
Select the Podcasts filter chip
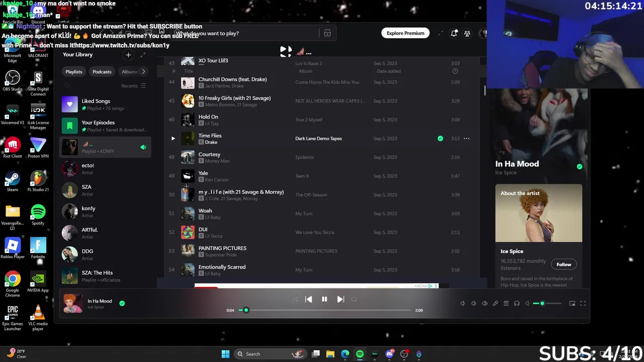(102, 71)
